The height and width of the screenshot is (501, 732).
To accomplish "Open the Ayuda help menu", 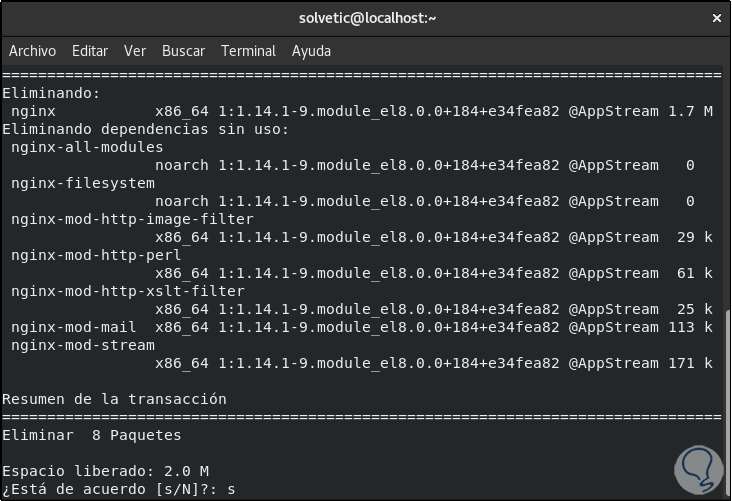I will tap(311, 51).
